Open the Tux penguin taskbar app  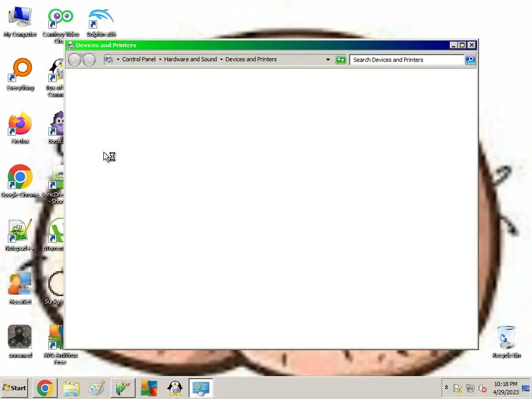click(x=175, y=388)
